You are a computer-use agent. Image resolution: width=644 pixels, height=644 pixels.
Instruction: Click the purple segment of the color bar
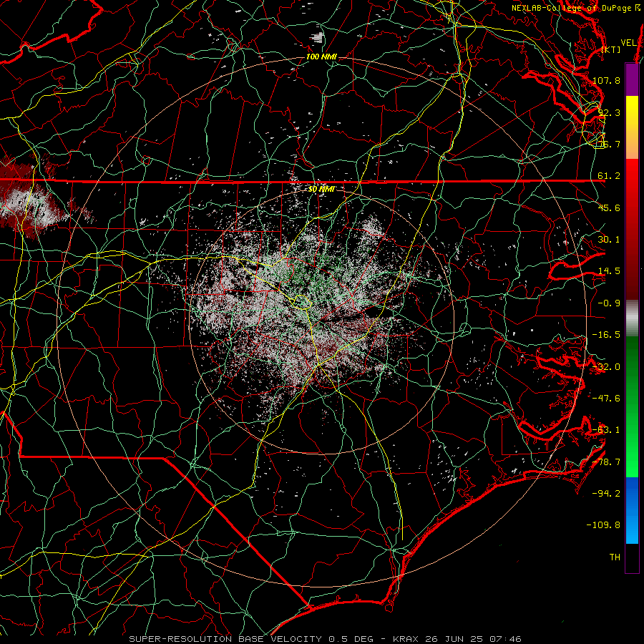pyautogui.click(x=632, y=79)
